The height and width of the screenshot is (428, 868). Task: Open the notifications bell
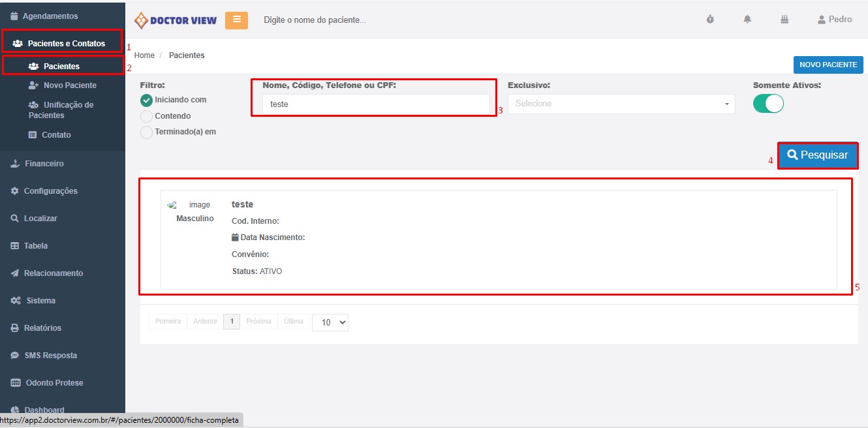click(747, 20)
